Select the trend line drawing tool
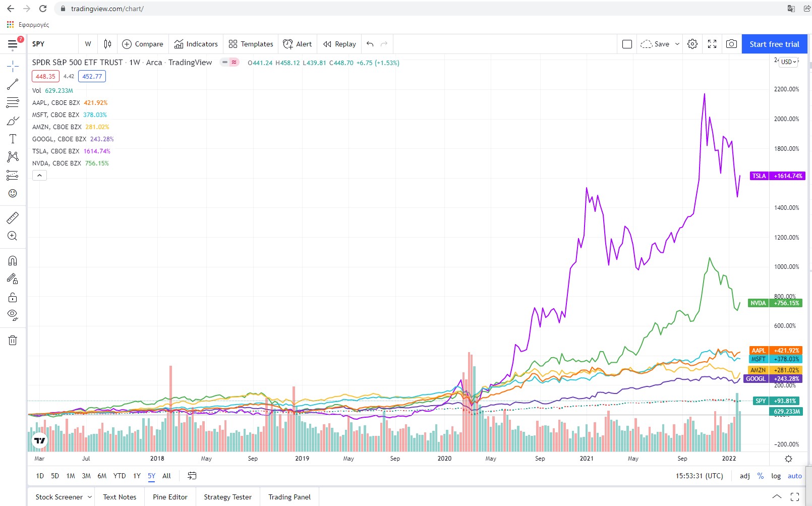 click(x=13, y=84)
